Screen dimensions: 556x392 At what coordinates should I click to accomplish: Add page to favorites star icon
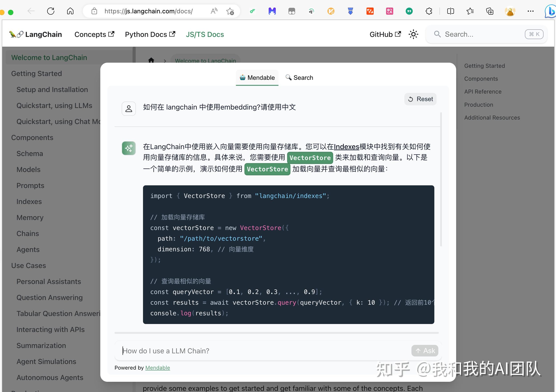pyautogui.click(x=230, y=11)
